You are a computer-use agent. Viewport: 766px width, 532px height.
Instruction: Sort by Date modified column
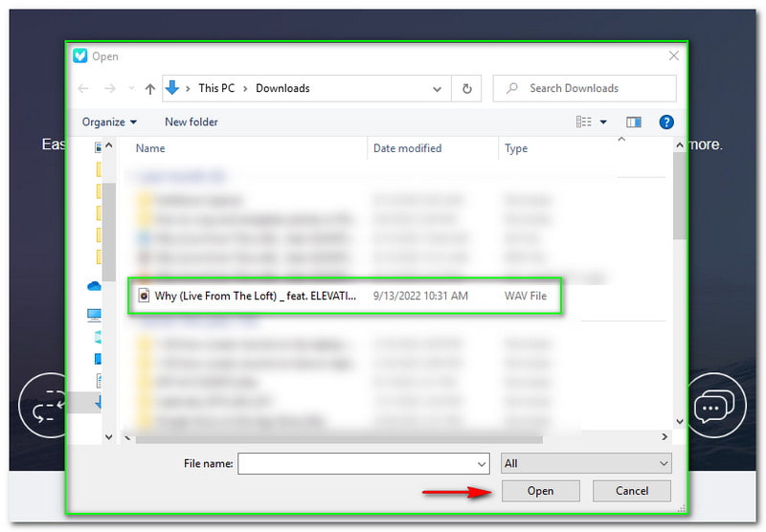408,148
